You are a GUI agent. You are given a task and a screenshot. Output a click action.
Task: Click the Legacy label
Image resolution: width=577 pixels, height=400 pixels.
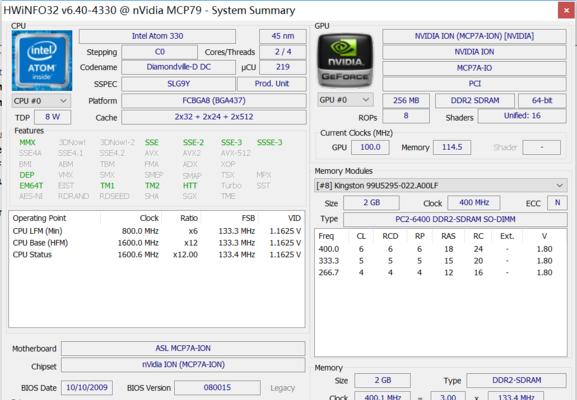(283, 388)
